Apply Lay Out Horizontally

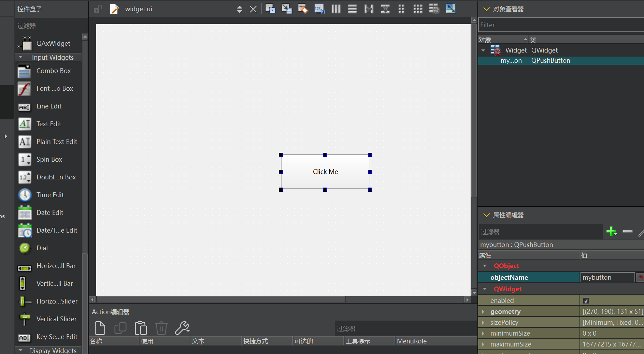[336, 9]
